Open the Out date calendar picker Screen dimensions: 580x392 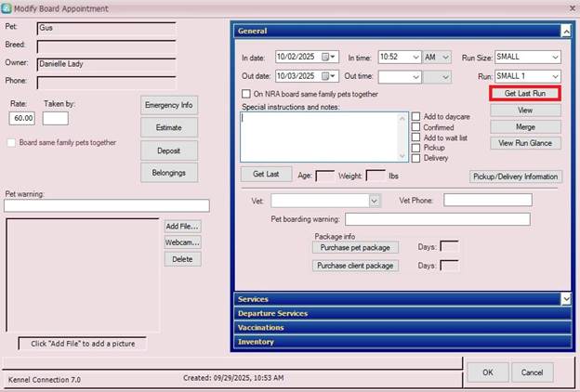pos(326,76)
